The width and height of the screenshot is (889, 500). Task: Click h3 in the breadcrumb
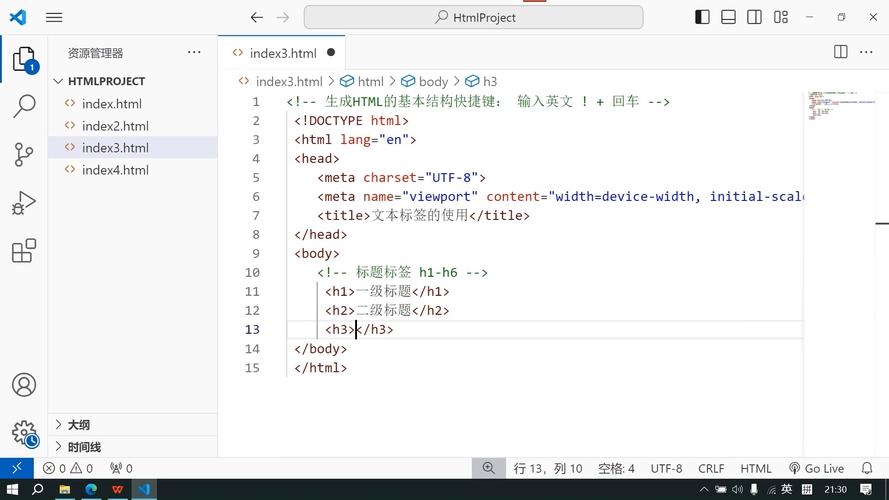489,81
